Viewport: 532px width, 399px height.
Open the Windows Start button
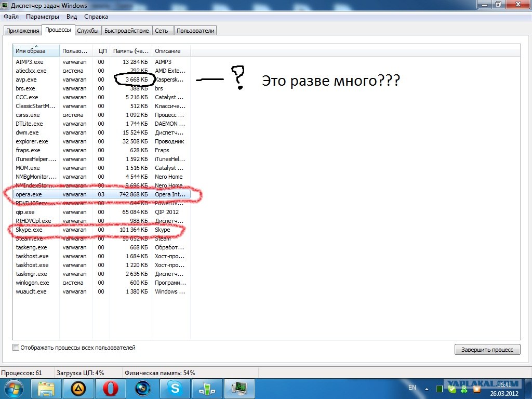[14, 389]
